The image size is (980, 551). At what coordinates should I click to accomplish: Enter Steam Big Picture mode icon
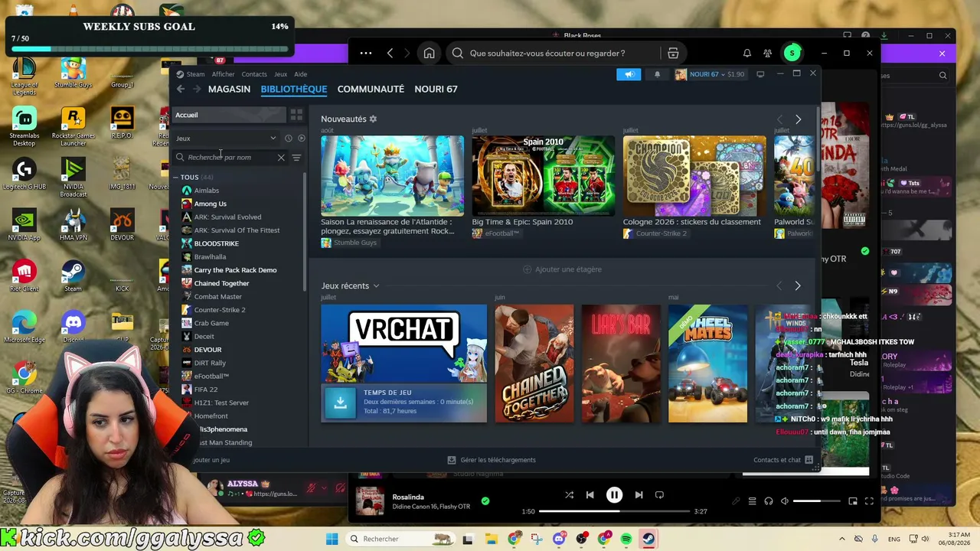click(x=760, y=74)
